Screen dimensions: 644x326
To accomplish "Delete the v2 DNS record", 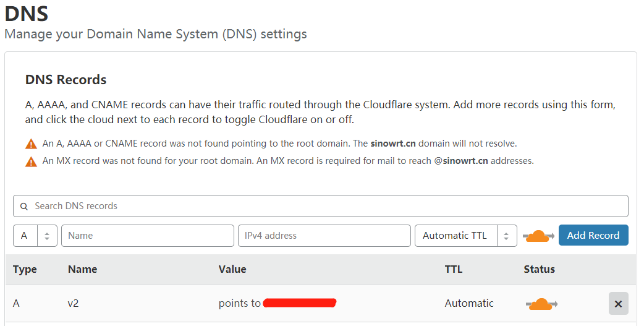I will tap(618, 304).
